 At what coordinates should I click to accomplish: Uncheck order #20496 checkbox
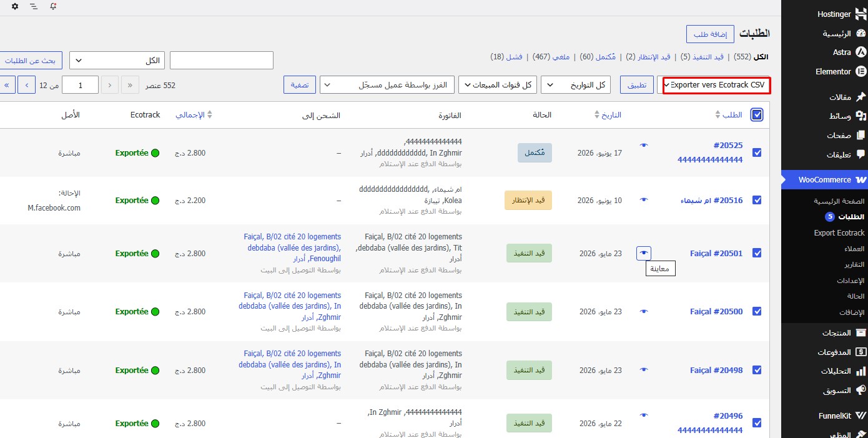click(757, 423)
